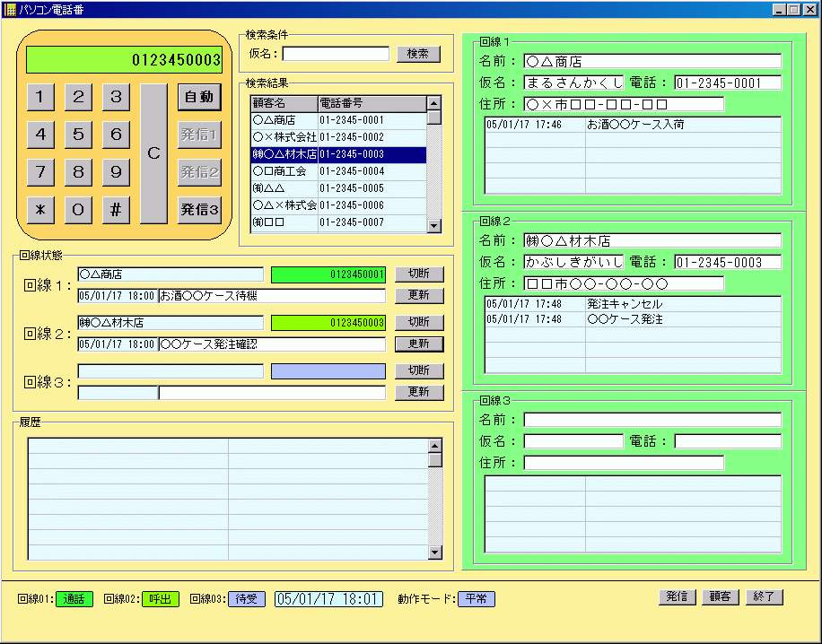Click keypad digit 6
Image resolution: width=822 pixels, height=644 pixels.
point(116,135)
